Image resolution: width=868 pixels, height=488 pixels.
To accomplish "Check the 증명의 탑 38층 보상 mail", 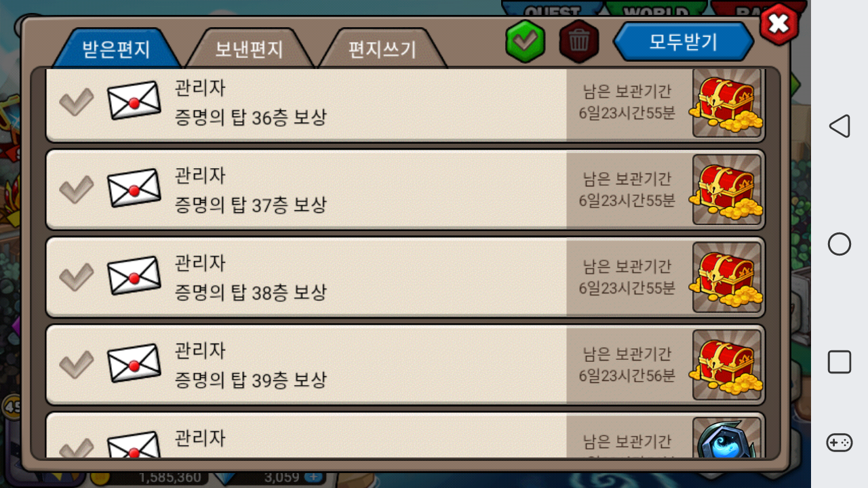I will [x=77, y=277].
